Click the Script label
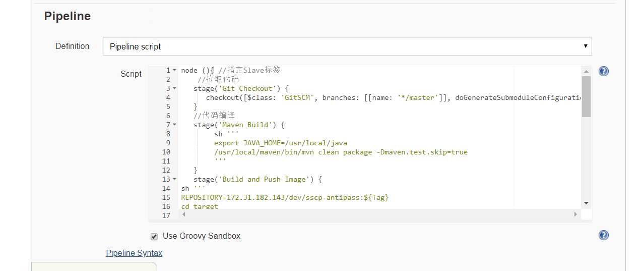Screen dimensions: 644x271 point(131,74)
